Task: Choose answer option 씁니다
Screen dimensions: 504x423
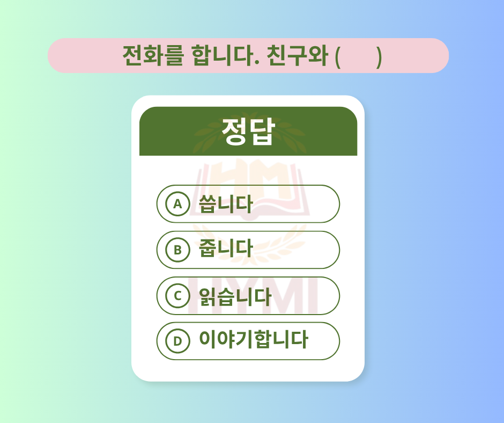Action: click(x=248, y=204)
